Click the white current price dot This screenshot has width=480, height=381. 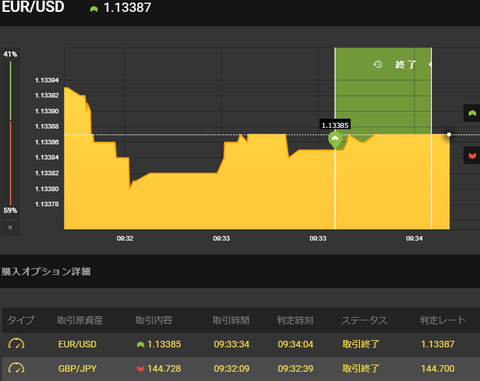pyautogui.click(x=449, y=134)
